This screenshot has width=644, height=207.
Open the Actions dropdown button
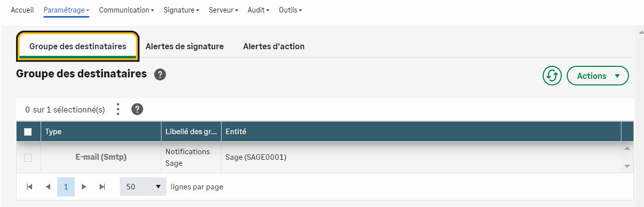click(597, 76)
